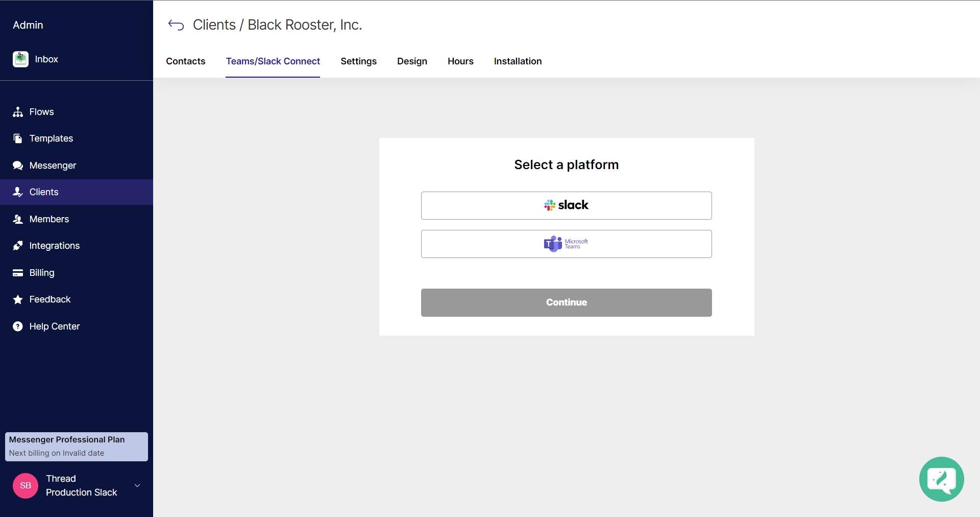Open Members in the sidebar
This screenshot has width=980, height=517.
click(x=77, y=219)
